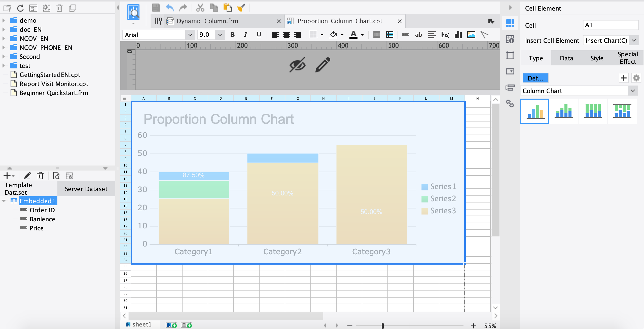Image resolution: width=644 pixels, height=329 pixels.
Task: Open the Arial font family dropdown
Action: pyautogui.click(x=190, y=34)
